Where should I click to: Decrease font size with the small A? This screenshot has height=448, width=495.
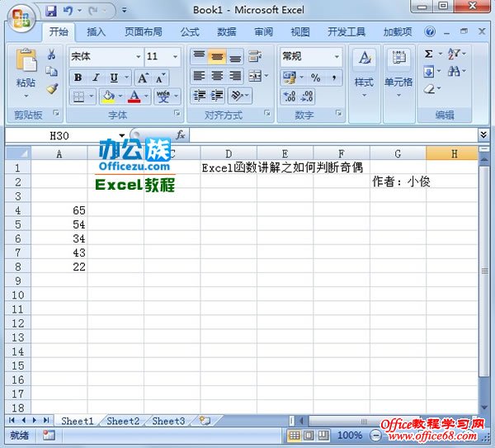pyautogui.click(x=160, y=78)
